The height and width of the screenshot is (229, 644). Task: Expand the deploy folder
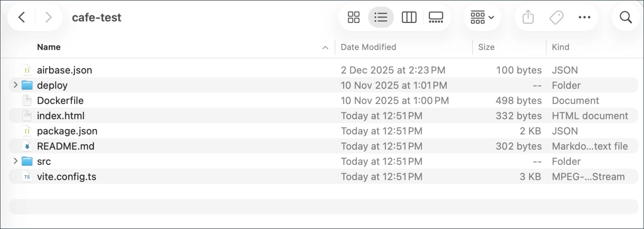tap(15, 85)
